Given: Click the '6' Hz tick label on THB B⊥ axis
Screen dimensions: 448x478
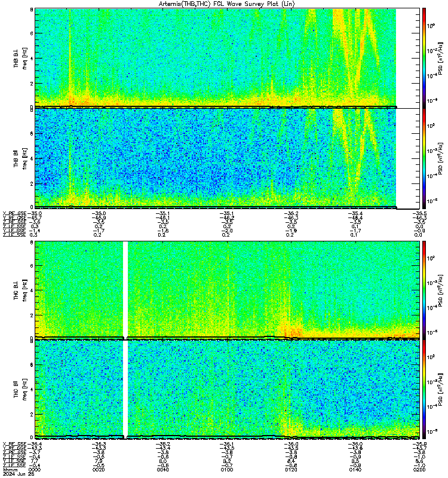Looking at the screenshot, I should (32, 33).
